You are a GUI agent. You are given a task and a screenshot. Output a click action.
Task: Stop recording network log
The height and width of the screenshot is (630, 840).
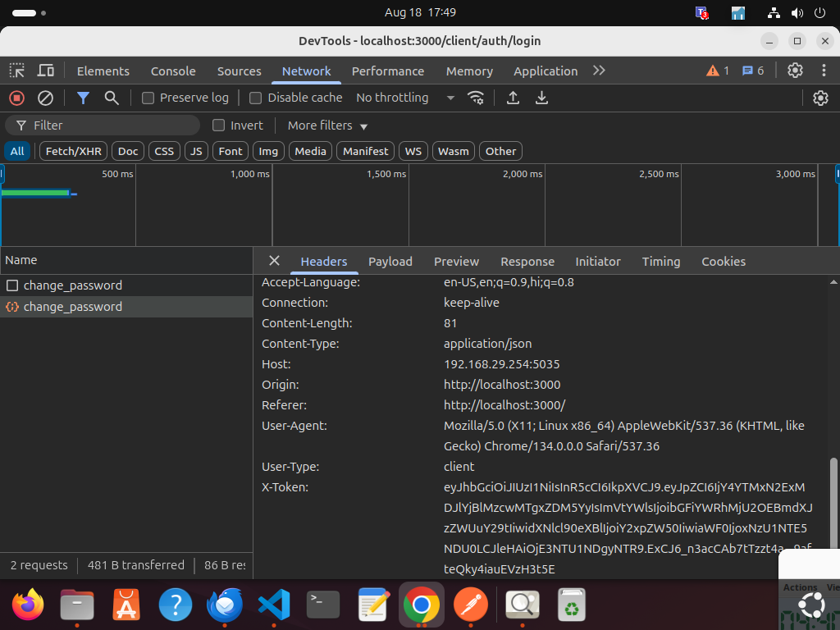(16, 98)
